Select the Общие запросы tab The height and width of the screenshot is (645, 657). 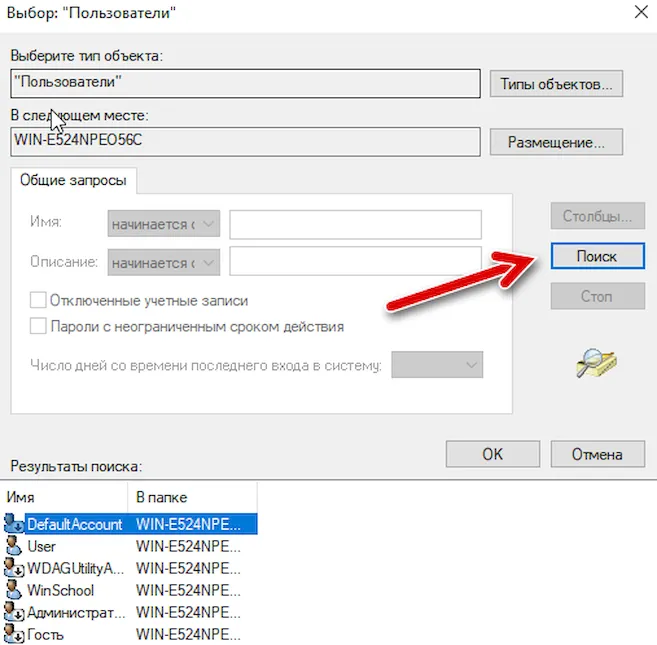tap(73, 180)
